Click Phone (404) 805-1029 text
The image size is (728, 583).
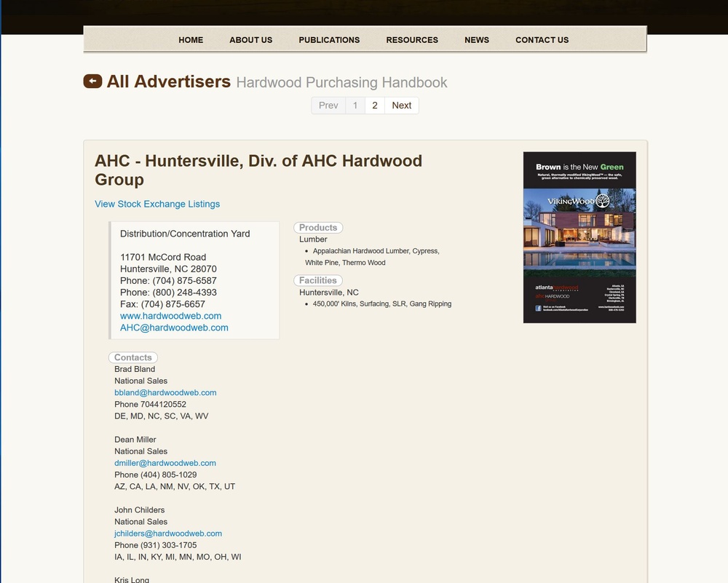click(156, 475)
